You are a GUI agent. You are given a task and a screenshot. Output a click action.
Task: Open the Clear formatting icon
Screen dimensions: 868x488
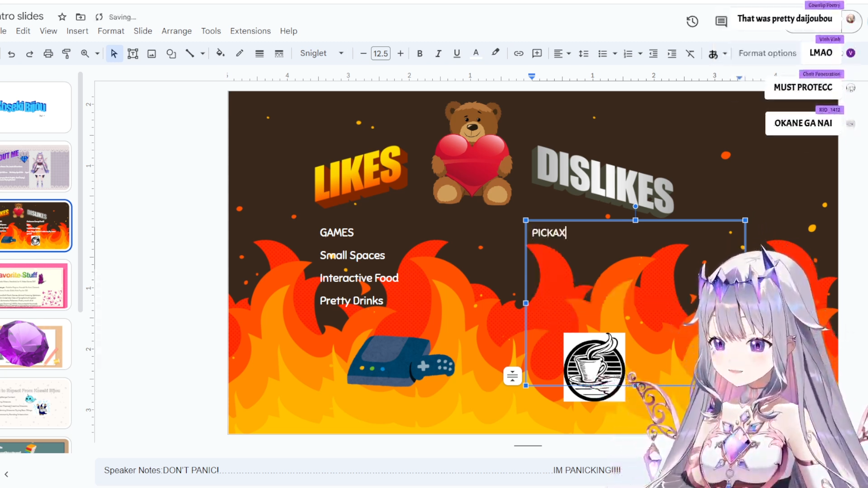pyautogui.click(x=690, y=53)
